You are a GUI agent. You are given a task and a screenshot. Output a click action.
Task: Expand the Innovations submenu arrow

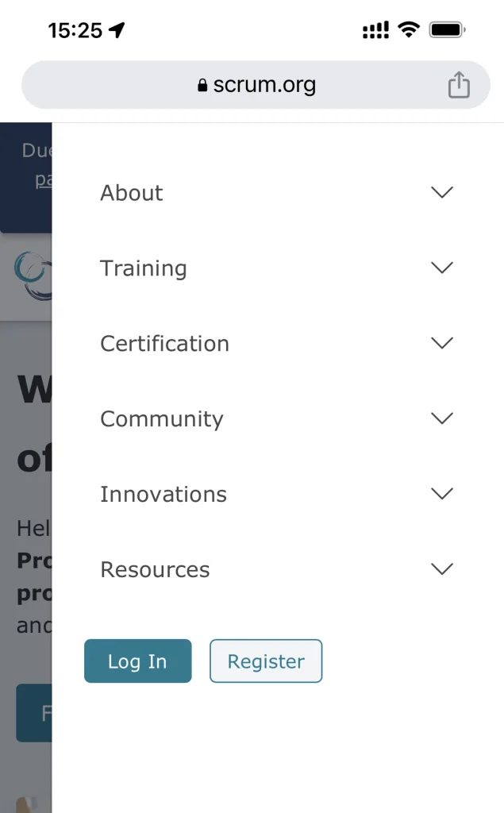point(442,493)
